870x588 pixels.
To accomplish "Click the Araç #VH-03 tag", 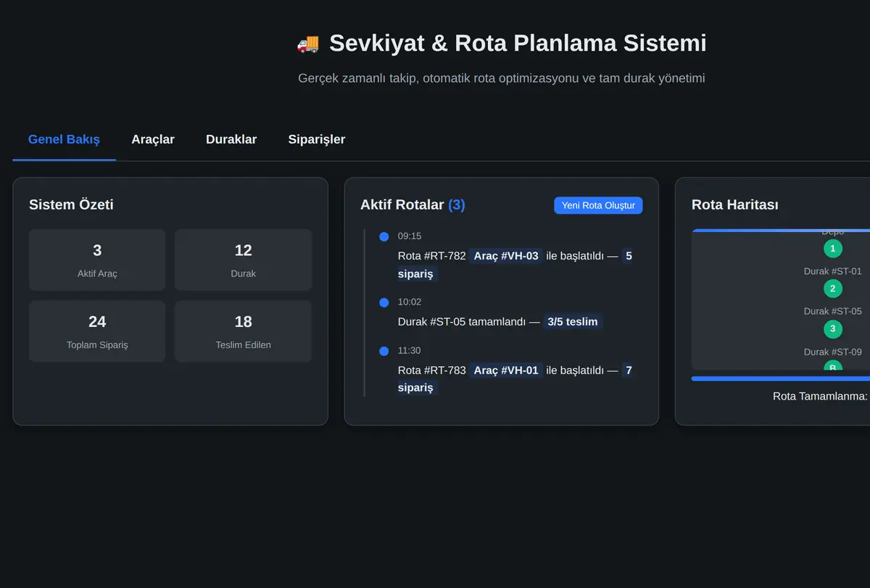I will coord(506,256).
